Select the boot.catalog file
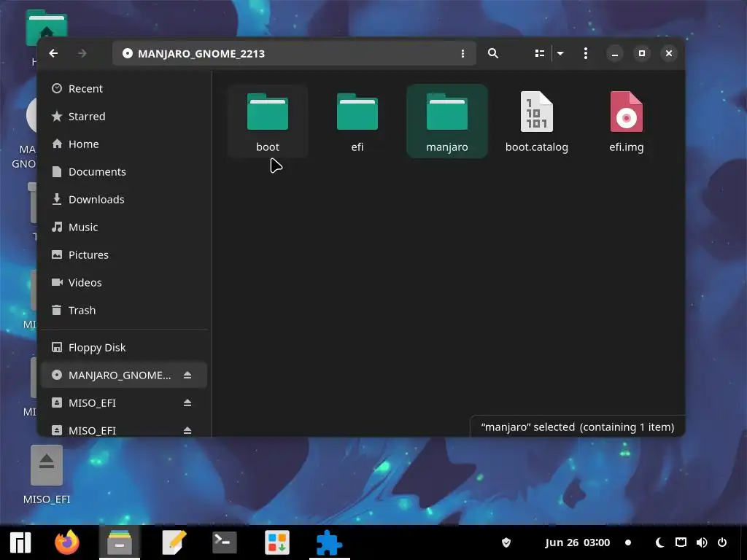Screen dimensions: 747x560 coord(536,121)
